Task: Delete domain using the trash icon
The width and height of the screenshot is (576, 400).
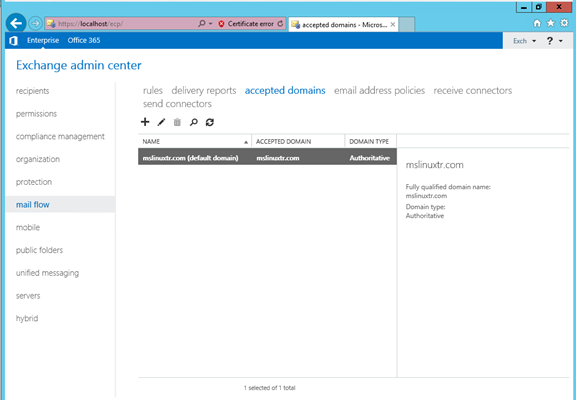Action: tap(177, 122)
